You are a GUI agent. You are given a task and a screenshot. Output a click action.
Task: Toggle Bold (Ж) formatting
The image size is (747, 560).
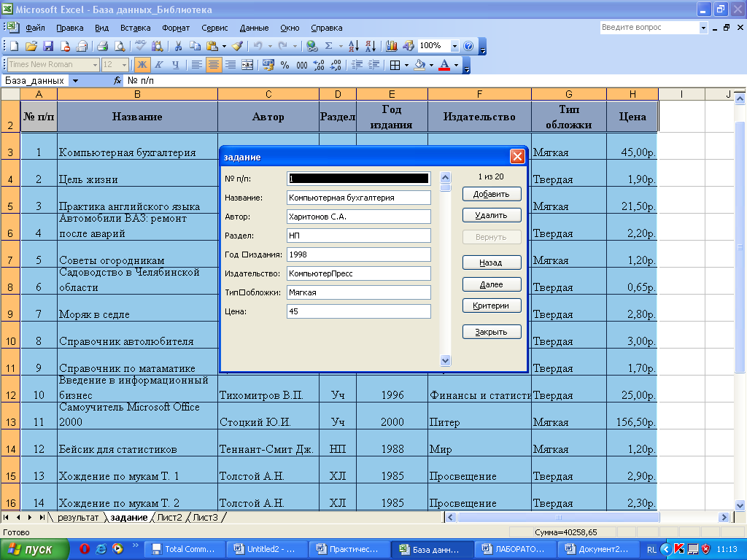(142, 65)
